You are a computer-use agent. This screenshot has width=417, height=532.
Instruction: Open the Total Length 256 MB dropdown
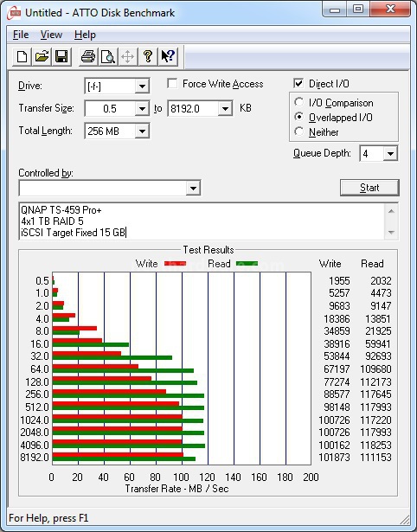pyautogui.click(x=142, y=131)
